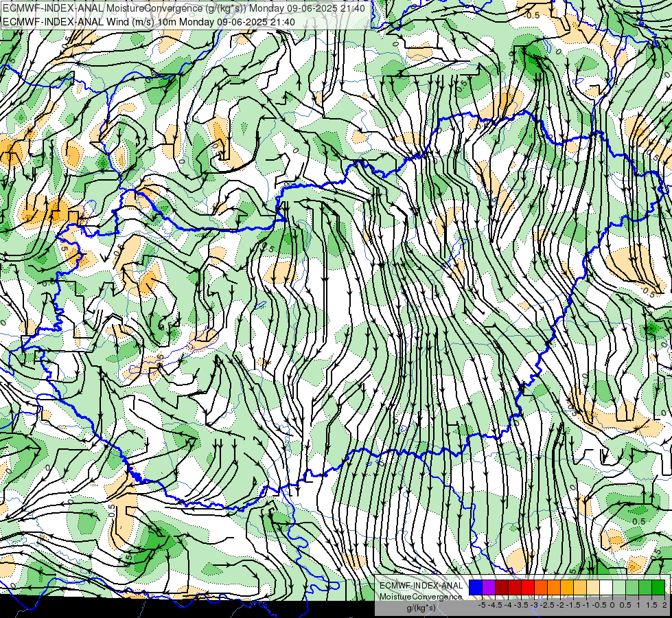Image resolution: width=672 pixels, height=618 pixels.
Task: Click the MoistureConvergence title line at top
Action: pyautogui.click(x=184, y=8)
